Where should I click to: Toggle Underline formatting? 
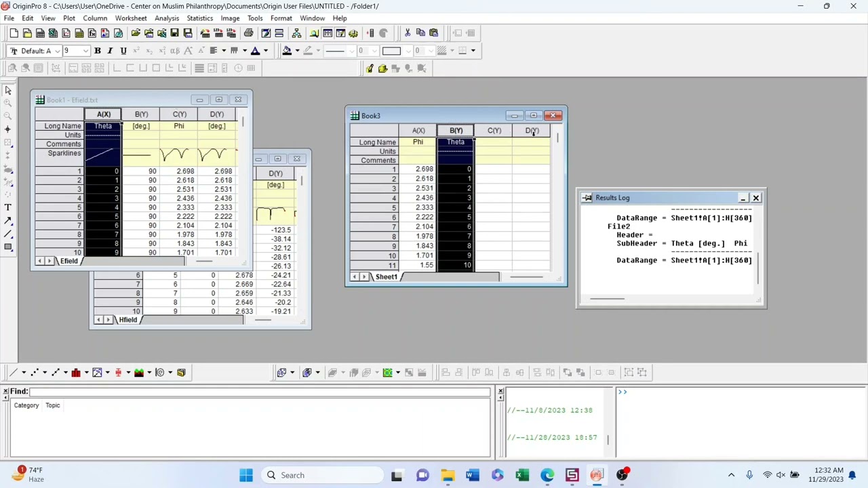[x=123, y=51]
